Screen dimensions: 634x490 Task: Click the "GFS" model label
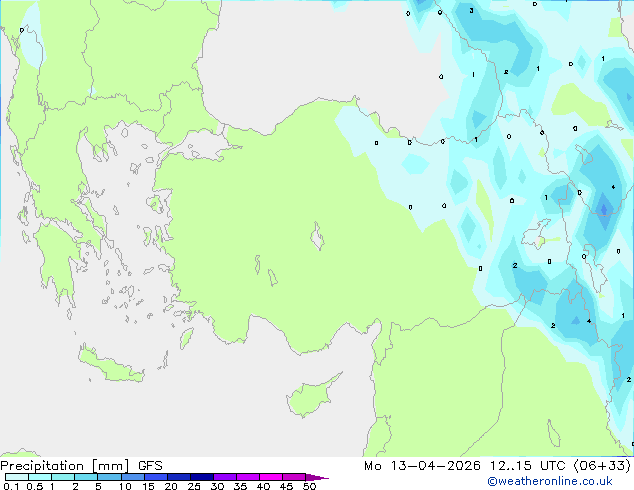click(x=150, y=466)
